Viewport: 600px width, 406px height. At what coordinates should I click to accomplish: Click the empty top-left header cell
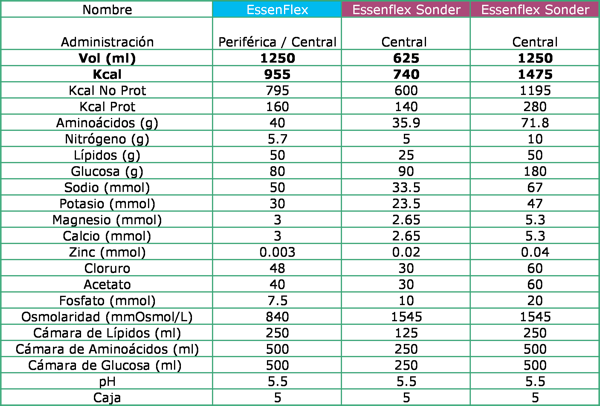click(106, 10)
